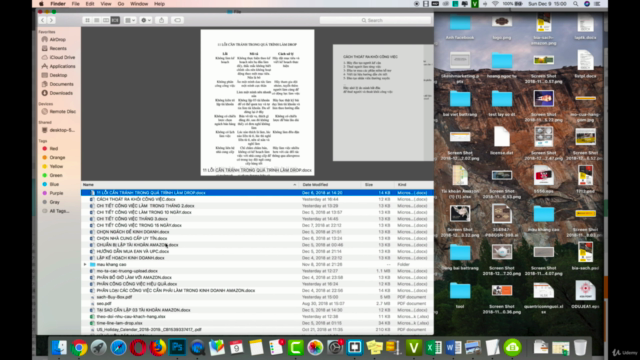640x360 pixels.
Task: Open the Arrange grouping dropdown
Action: point(130,20)
